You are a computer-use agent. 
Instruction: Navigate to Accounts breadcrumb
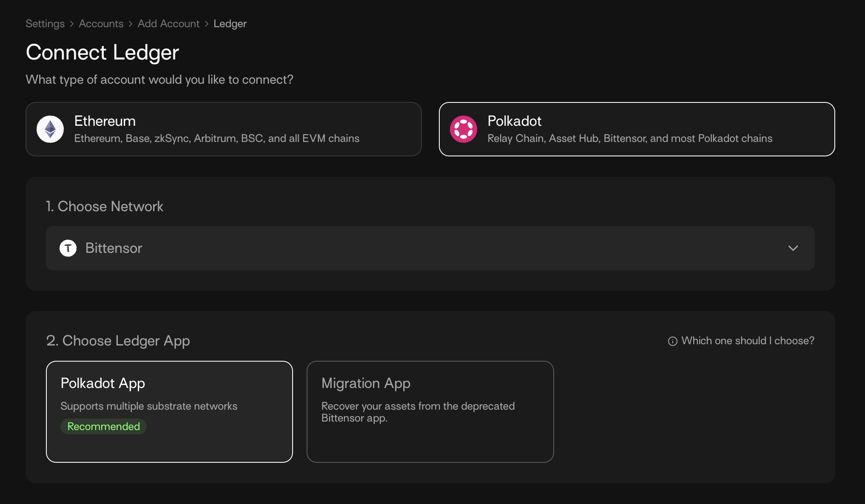tap(101, 24)
